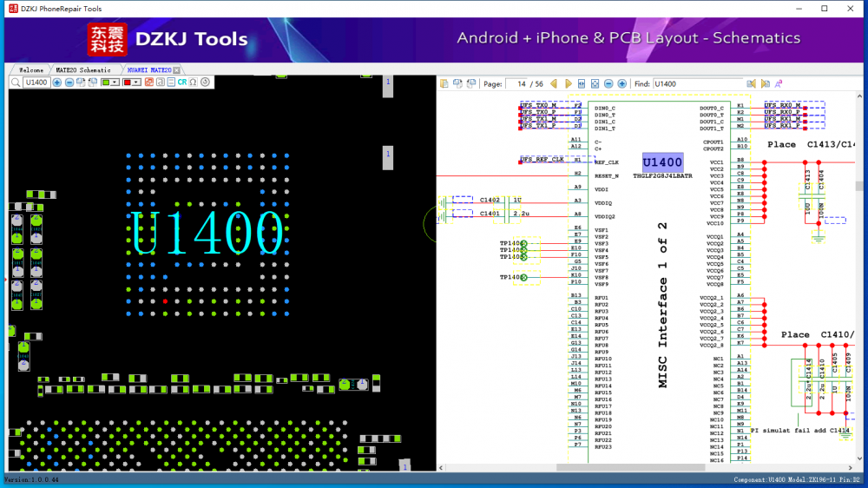This screenshot has width=868, height=488.
Task: Fit schematic page to width
Action: pyautogui.click(x=582, y=83)
